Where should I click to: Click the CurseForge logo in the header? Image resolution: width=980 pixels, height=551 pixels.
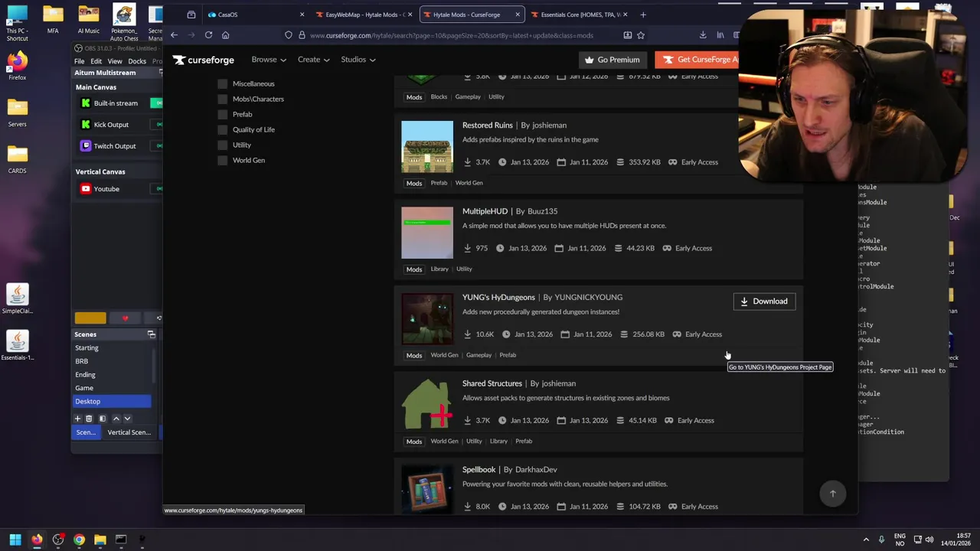203,60
